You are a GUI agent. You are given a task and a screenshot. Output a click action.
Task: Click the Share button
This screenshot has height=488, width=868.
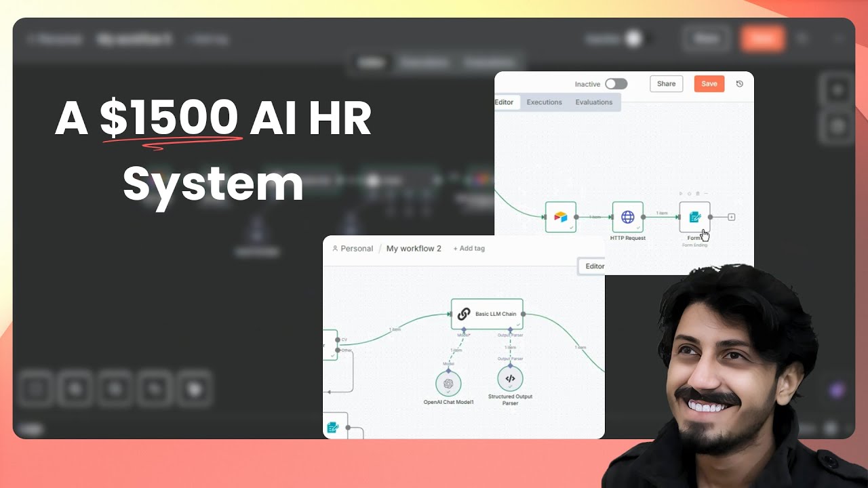666,84
